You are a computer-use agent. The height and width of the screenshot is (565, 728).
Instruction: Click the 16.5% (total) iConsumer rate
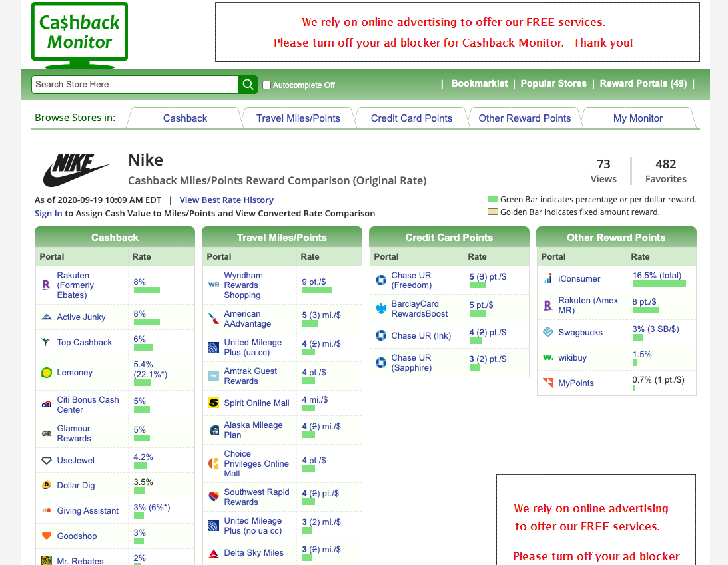[x=657, y=275]
